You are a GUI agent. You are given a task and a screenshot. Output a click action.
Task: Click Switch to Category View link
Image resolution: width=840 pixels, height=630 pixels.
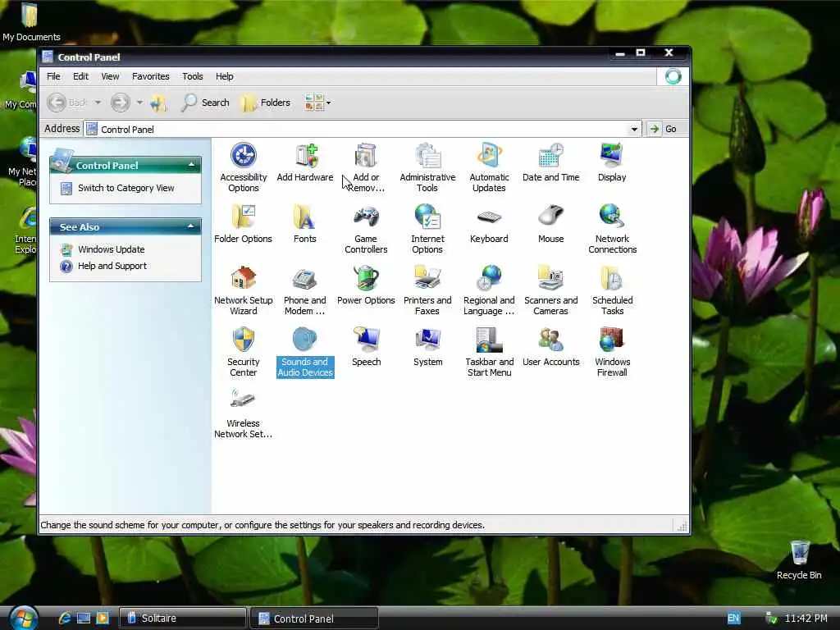click(126, 188)
